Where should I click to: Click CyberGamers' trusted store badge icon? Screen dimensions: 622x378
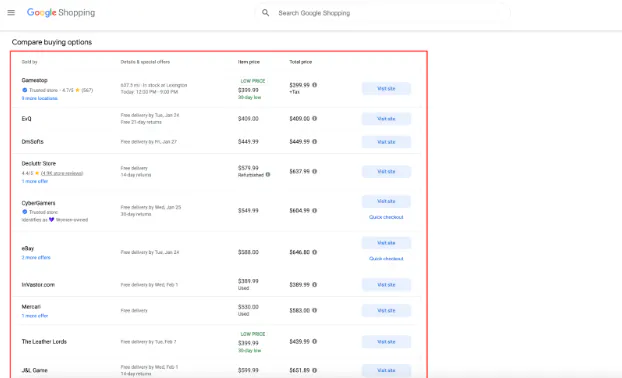[25, 212]
